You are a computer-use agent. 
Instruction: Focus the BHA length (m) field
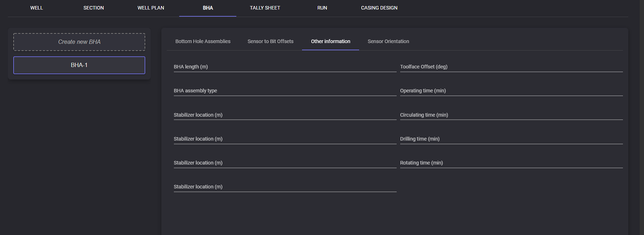(x=285, y=67)
